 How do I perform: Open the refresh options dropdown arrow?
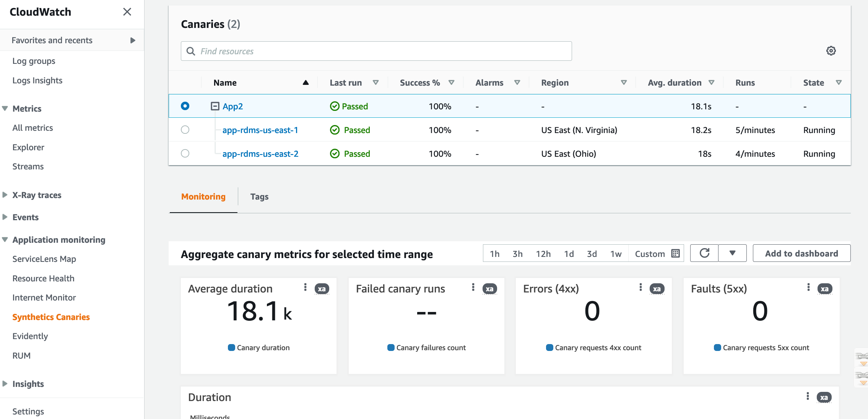(x=732, y=253)
